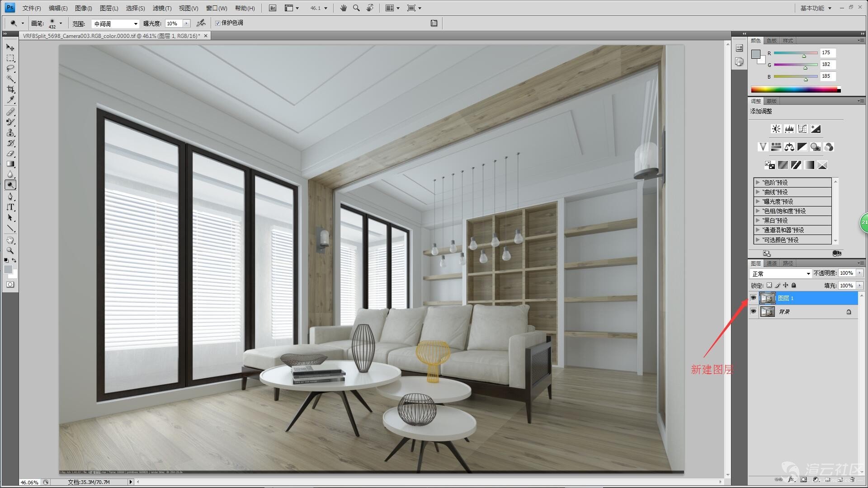This screenshot has width=868, height=488.
Task: Toggle lock transparent pixels in Layers panel
Action: coord(769,285)
